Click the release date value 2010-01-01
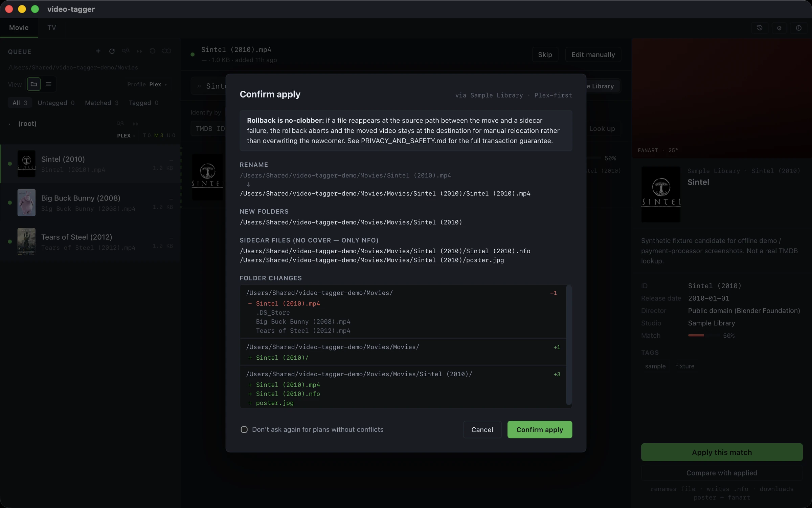This screenshot has height=508, width=812. [x=708, y=298]
